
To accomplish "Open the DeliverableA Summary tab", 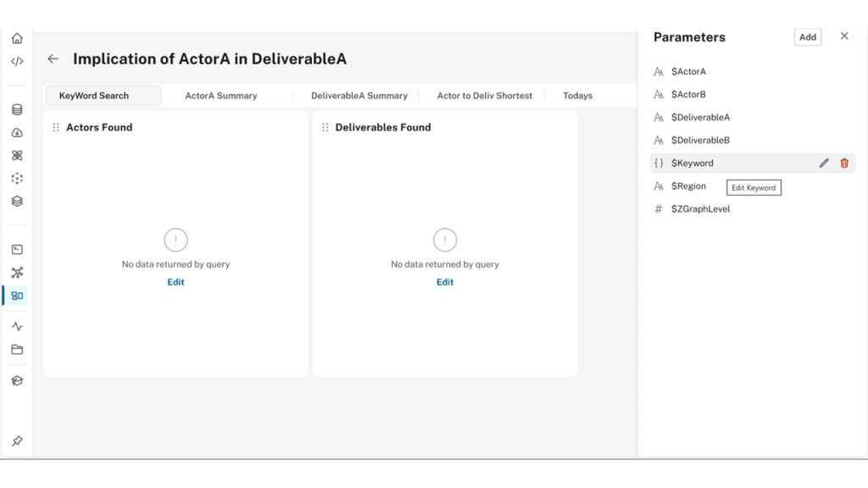I will pos(359,96).
